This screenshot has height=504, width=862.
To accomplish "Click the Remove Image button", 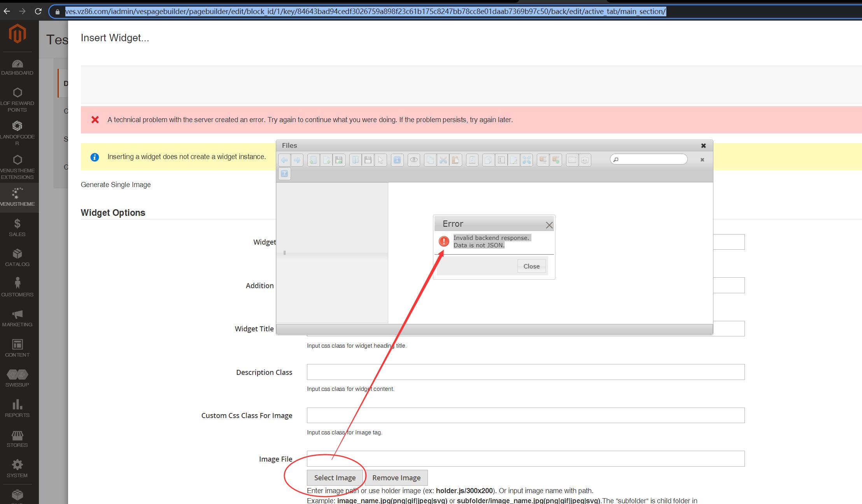I will (x=396, y=478).
